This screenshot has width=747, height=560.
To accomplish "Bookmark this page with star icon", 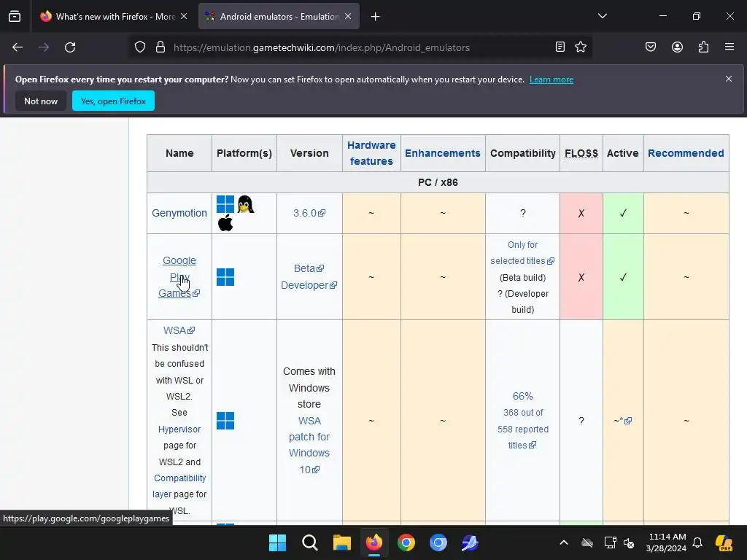I will [x=580, y=47].
